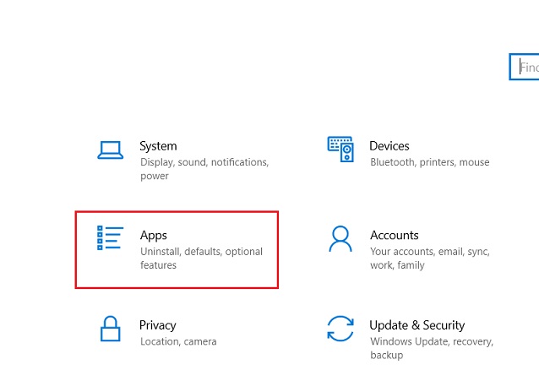Click the 'Display, sound, notifications, power' description

(204, 169)
